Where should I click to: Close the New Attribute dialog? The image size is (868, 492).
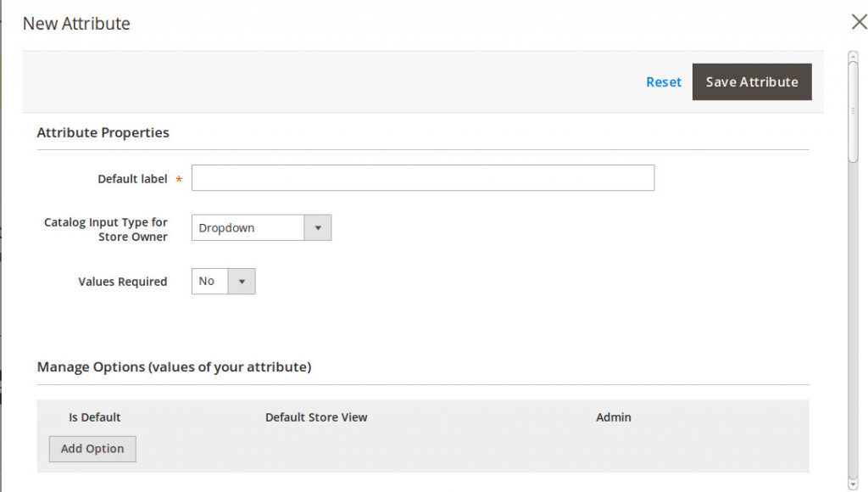859,23
